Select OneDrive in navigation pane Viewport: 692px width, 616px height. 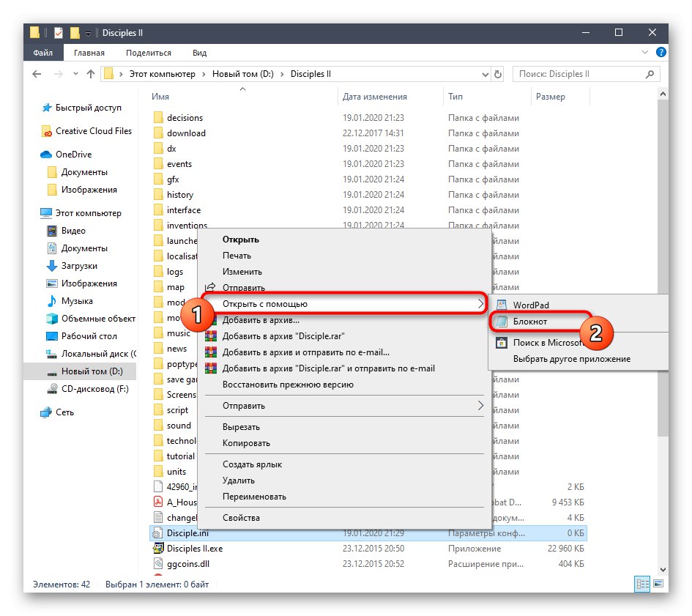tap(67, 155)
